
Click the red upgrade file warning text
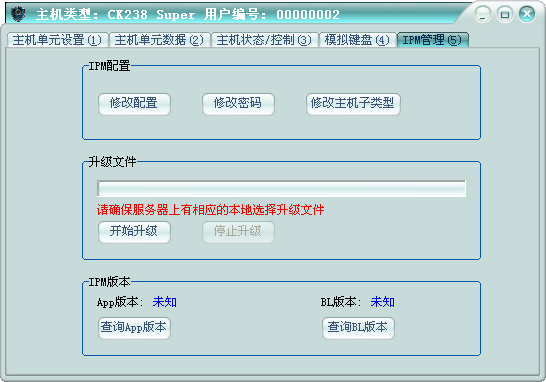[x=210, y=210]
